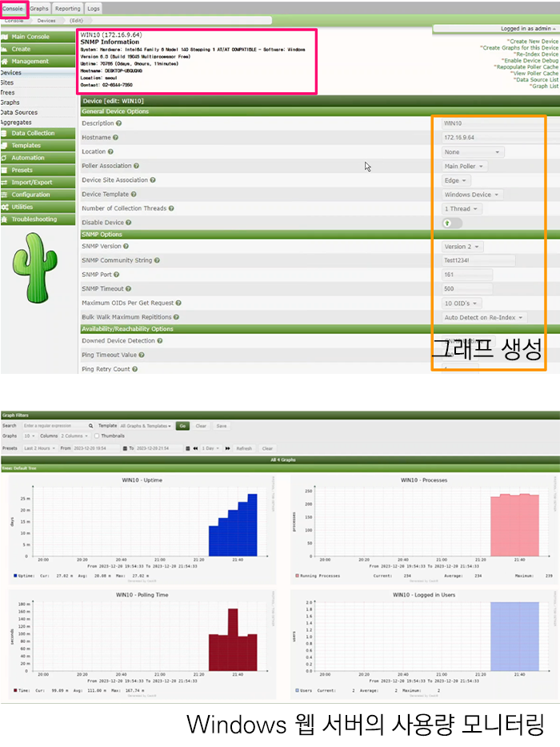Open the Edge site association dropdown
The height and width of the screenshot is (747, 560).
455,181
